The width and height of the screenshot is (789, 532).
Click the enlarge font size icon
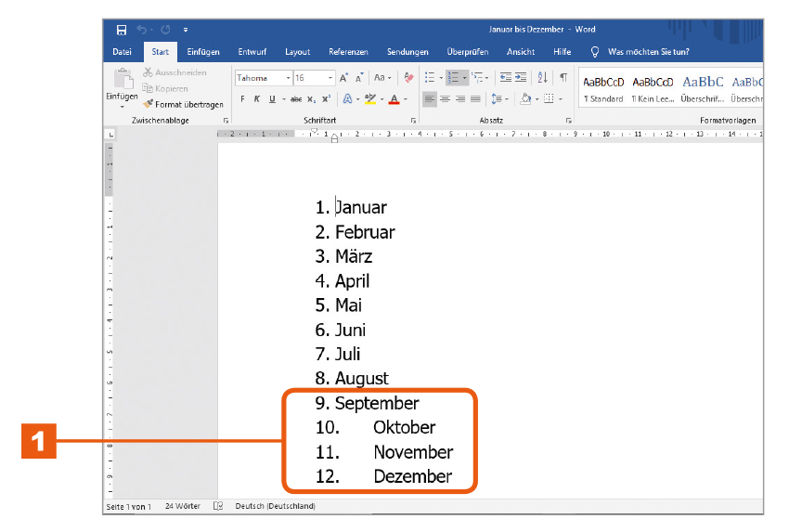point(343,78)
